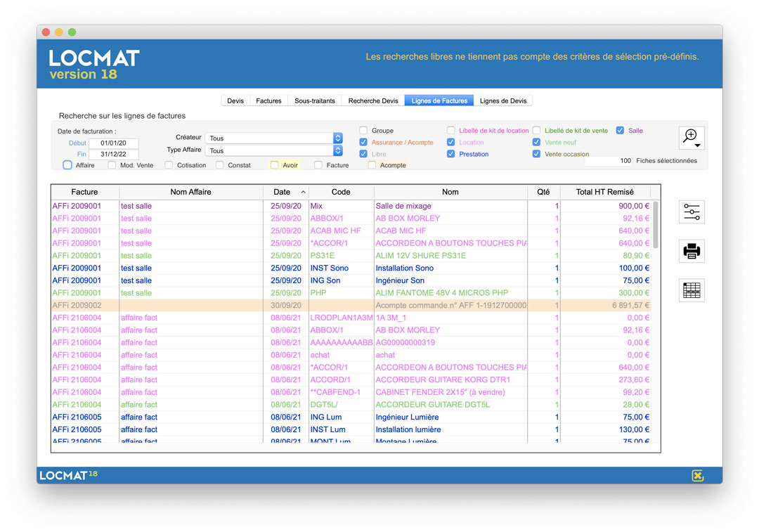Click the ALIM FANTOME 48V 4 MICROS PHP row
Image resolution: width=759 pixels, height=532 pixels.
[x=351, y=293]
